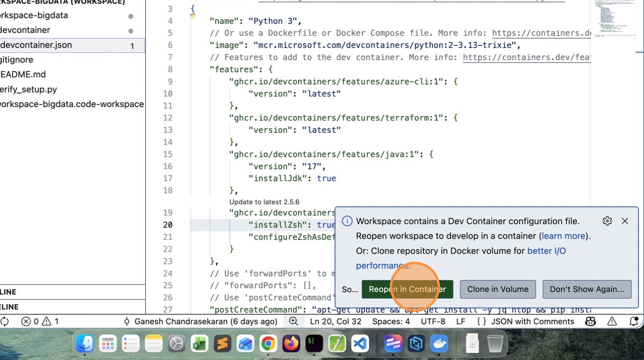
Task: Click the editor minimap
Action: pyautogui.click(x=615, y=19)
